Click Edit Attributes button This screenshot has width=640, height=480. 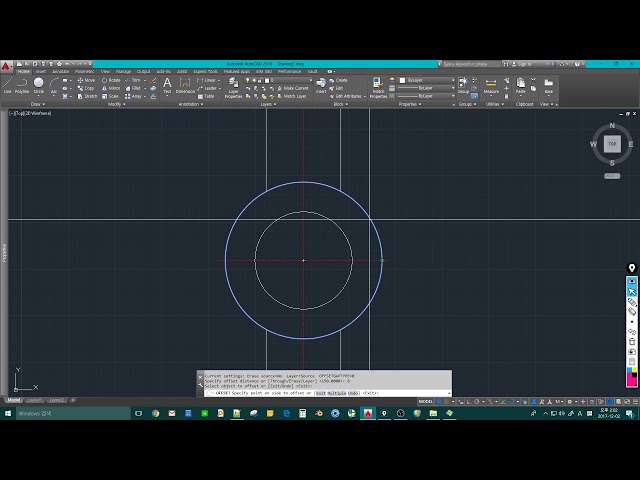345,96
